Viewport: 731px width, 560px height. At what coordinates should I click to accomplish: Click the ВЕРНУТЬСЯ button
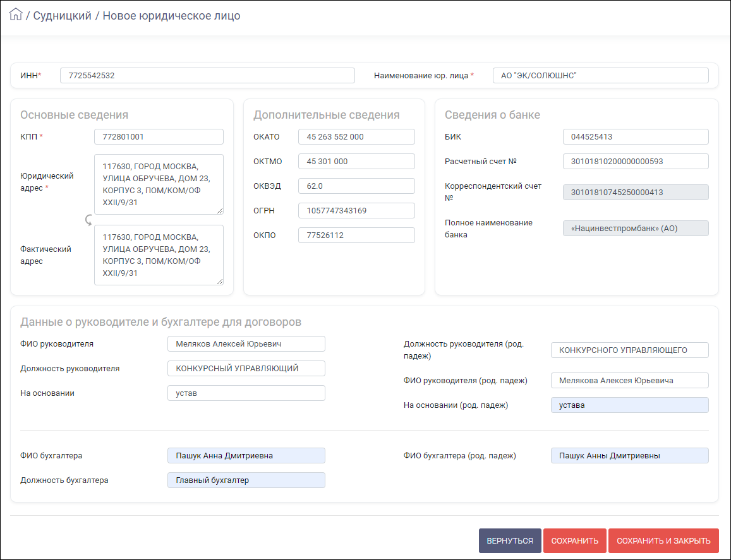pyautogui.click(x=510, y=540)
